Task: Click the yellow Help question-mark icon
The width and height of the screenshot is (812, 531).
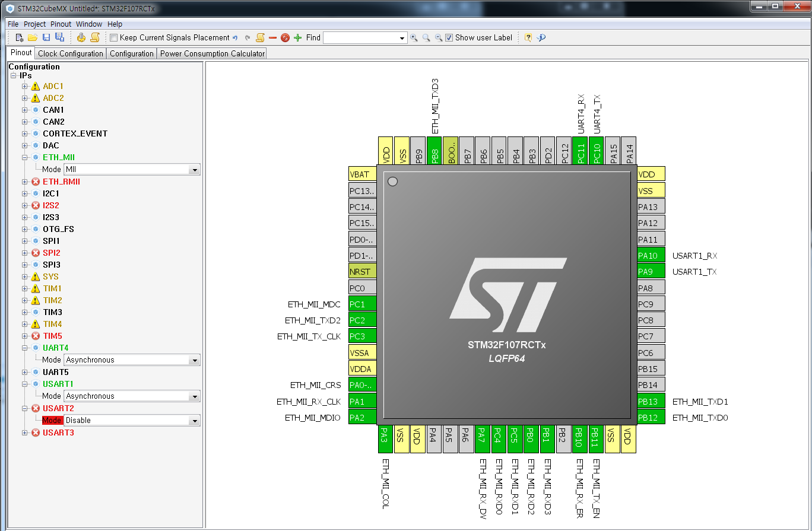Action: (x=528, y=37)
